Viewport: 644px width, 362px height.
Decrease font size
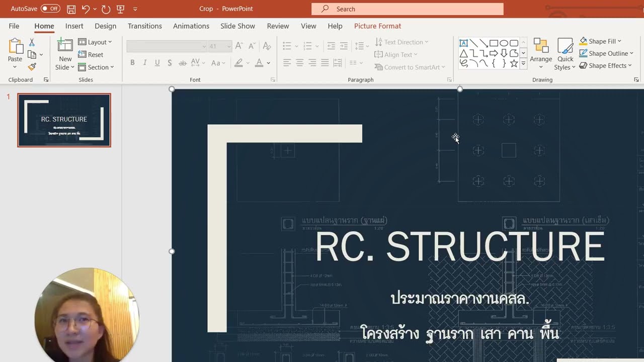click(x=252, y=46)
